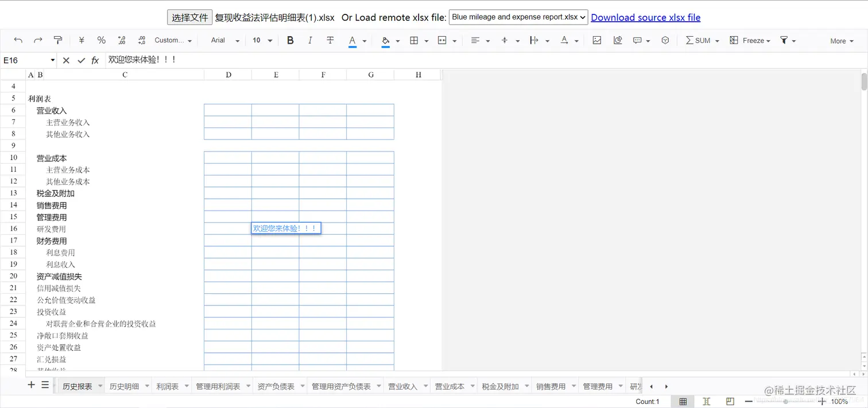Add a comment to cell E16
This screenshot has width=868, height=408.
[x=638, y=40]
